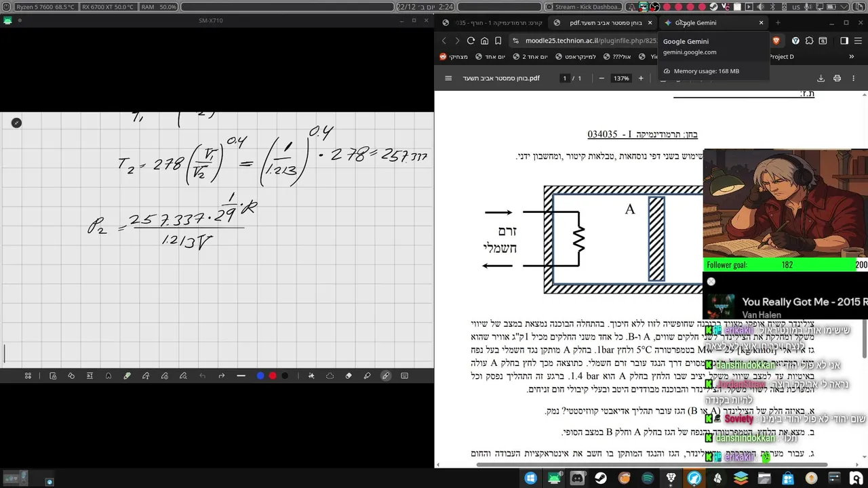Open Spotify from the taskbar

648,479
